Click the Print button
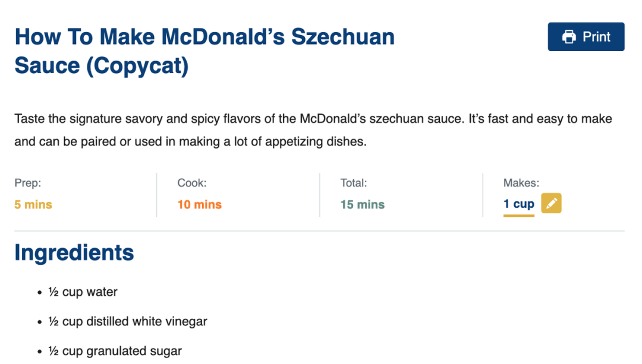This screenshot has height=364, width=642. pos(586,37)
